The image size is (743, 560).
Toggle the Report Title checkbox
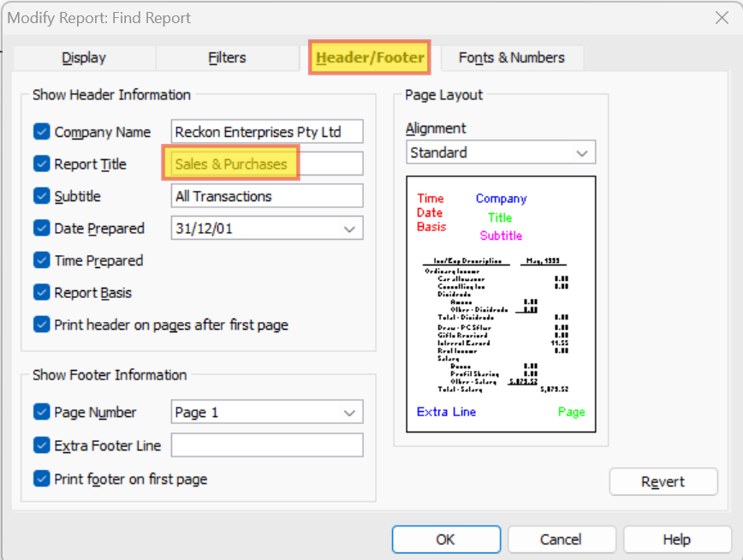(42, 164)
